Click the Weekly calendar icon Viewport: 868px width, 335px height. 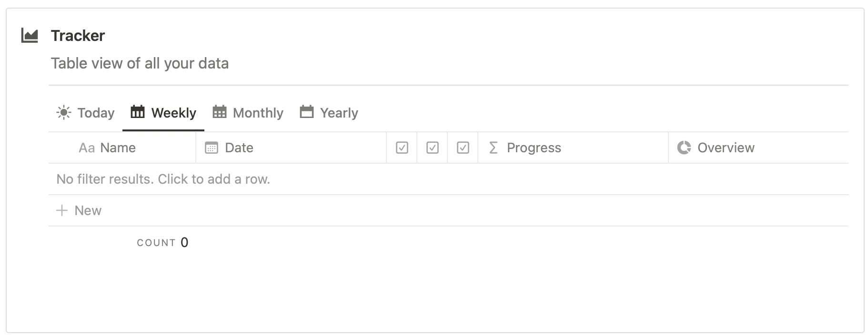137,112
